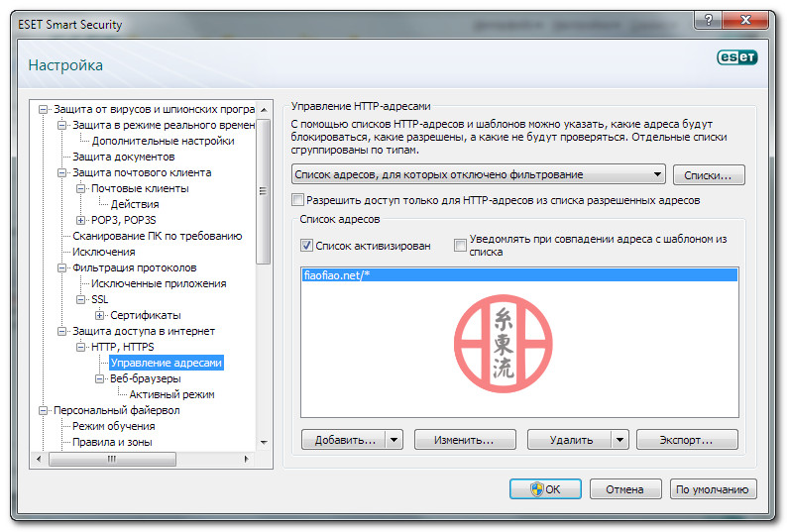Select 'Защита документов' tree item
The image size is (787, 532).
124,157
